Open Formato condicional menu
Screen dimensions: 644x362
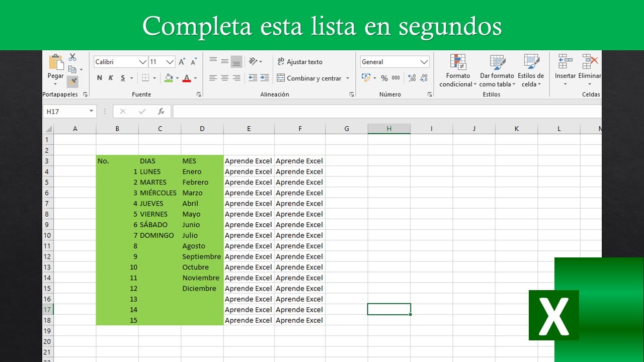(x=458, y=70)
